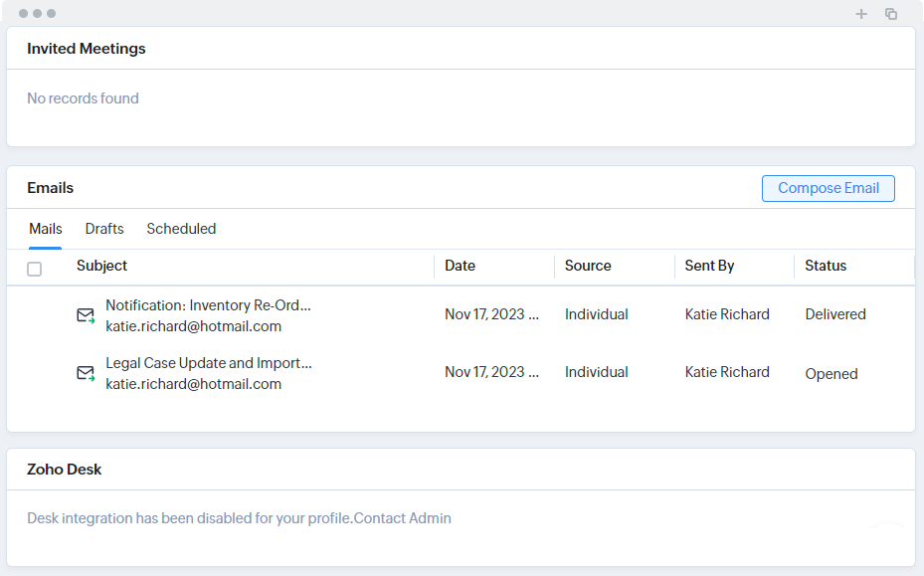Click the Status column header
The height and width of the screenshot is (576, 924).
coord(826,266)
